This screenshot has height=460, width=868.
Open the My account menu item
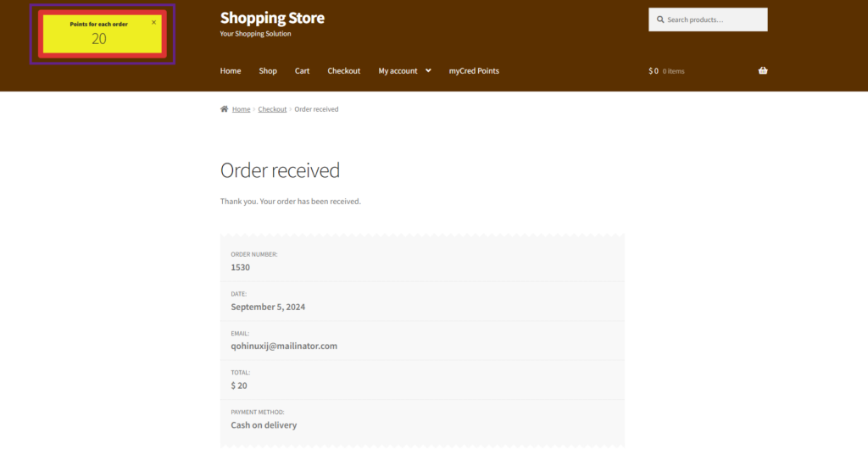tap(398, 71)
